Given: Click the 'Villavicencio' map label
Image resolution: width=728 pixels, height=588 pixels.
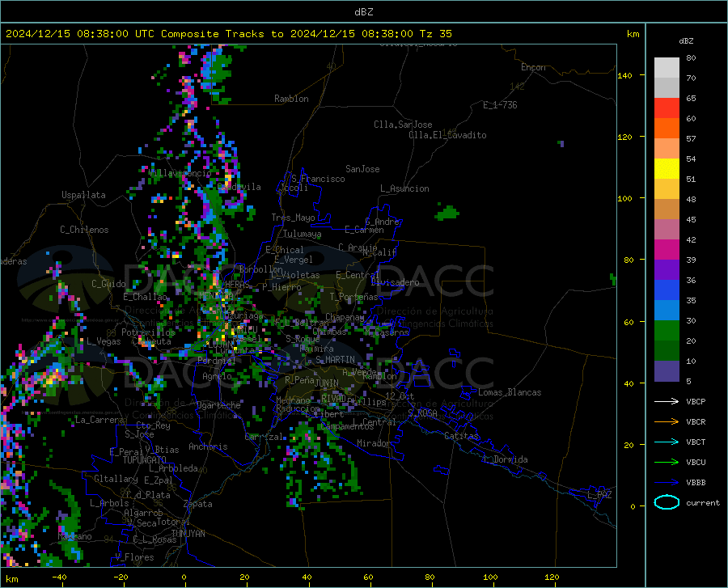Looking at the screenshot, I should point(180,173).
